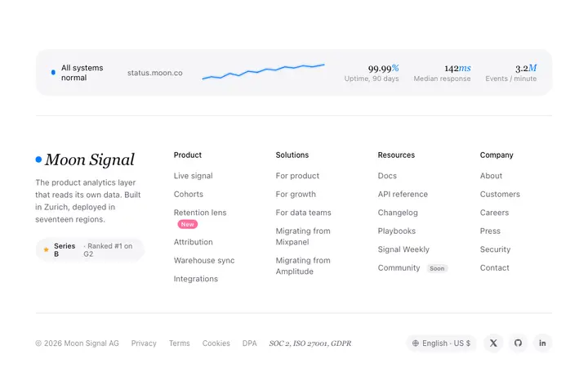
Task: Open the For growth link
Action: [x=296, y=194]
